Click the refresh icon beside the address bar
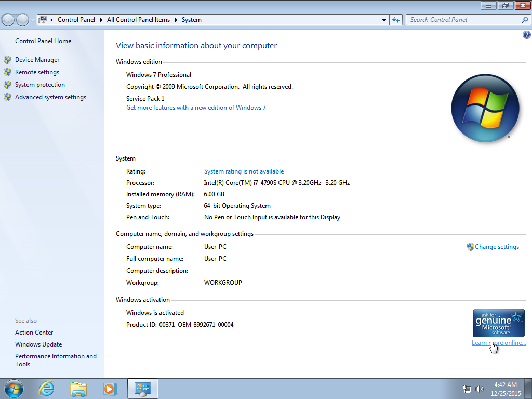Viewport: 532px width, 399px height. click(x=395, y=20)
